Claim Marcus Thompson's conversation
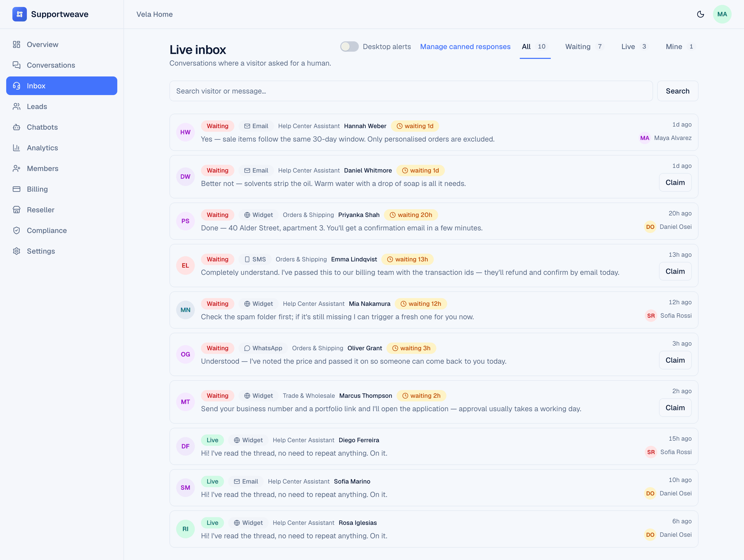The image size is (744, 560). click(x=675, y=407)
